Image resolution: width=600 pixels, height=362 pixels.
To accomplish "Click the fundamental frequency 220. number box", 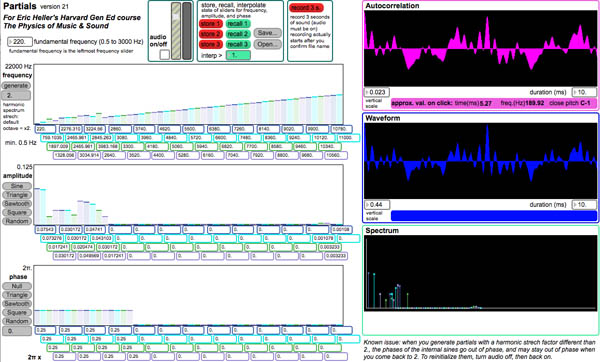I will point(20,41).
